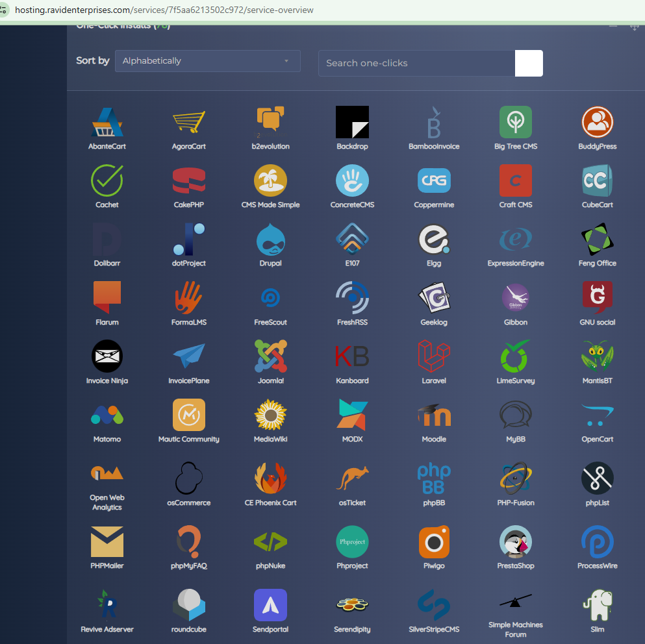The image size is (645, 644).
Task: Open the Laravel installer icon
Action: [434, 356]
